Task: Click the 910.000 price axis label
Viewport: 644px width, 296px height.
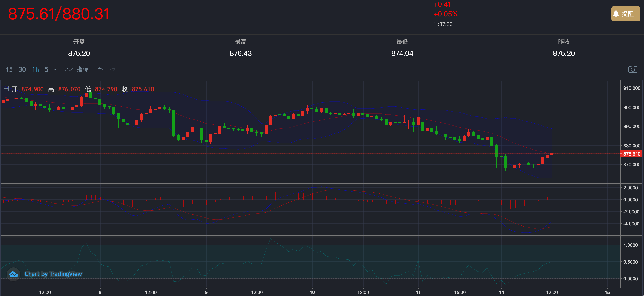Action: [x=632, y=88]
